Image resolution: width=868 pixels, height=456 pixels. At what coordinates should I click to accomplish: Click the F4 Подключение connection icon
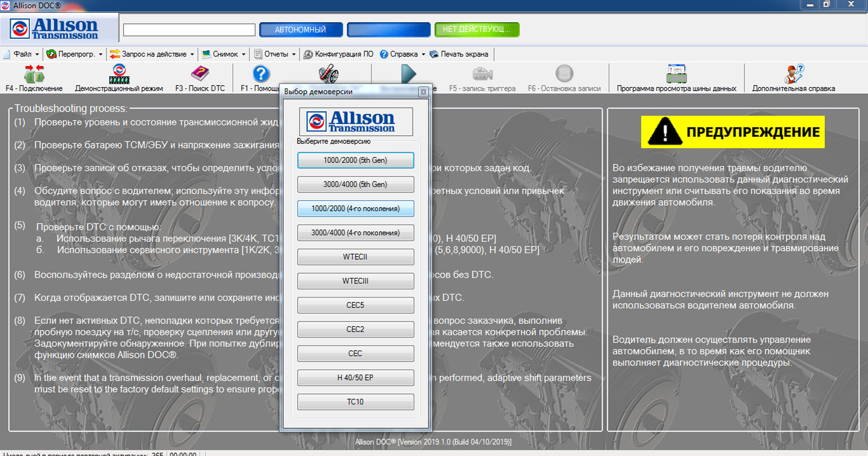tap(34, 75)
